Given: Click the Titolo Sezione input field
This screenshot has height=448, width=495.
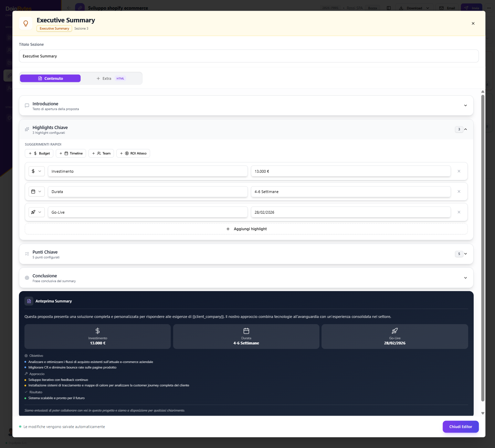Looking at the screenshot, I should pyautogui.click(x=249, y=56).
